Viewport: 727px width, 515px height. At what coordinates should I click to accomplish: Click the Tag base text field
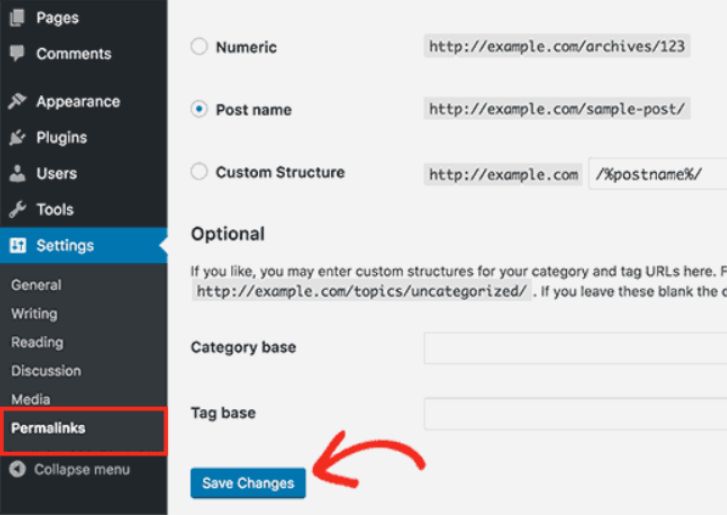(575, 413)
